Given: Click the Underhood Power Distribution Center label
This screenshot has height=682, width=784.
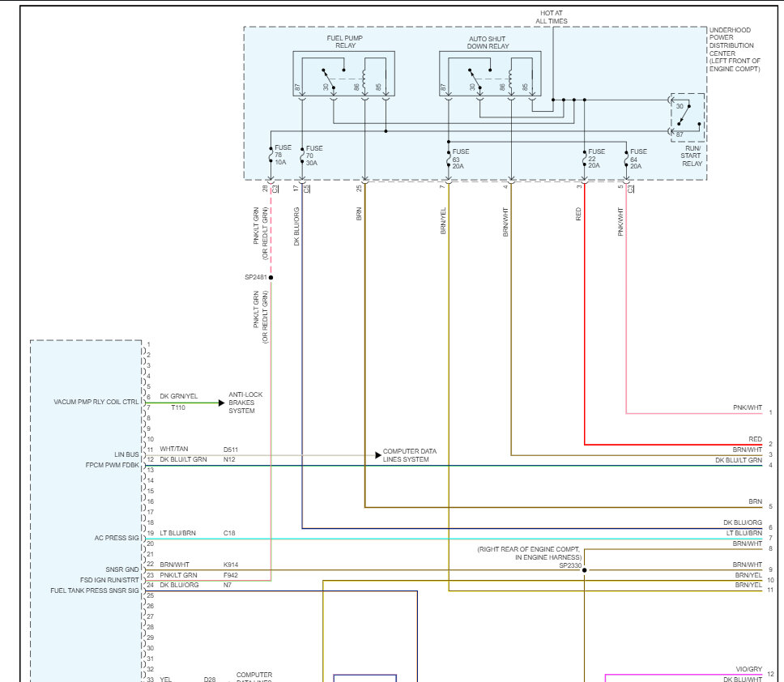Looking at the screenshot, I should pyautogui.click(x=734, y=49).
